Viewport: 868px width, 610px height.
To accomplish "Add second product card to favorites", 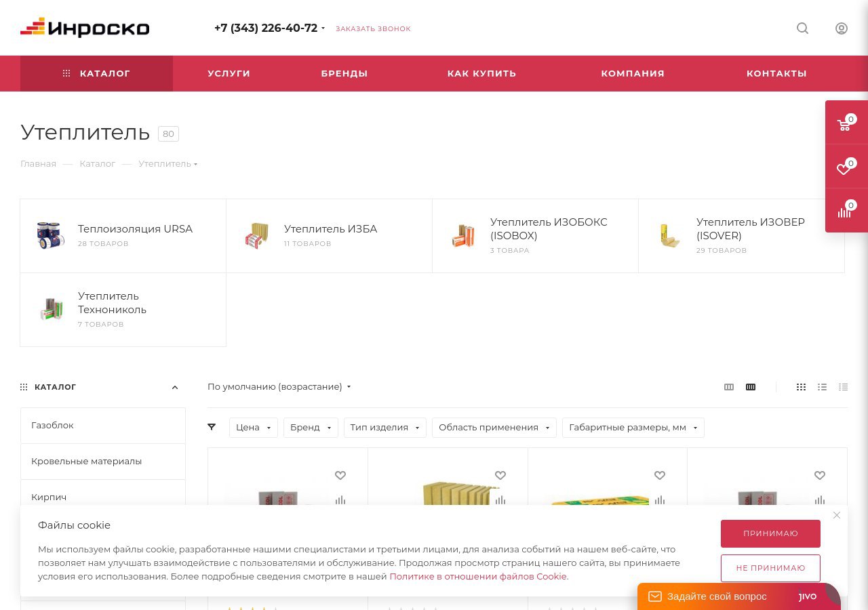I will coord(500,476).
